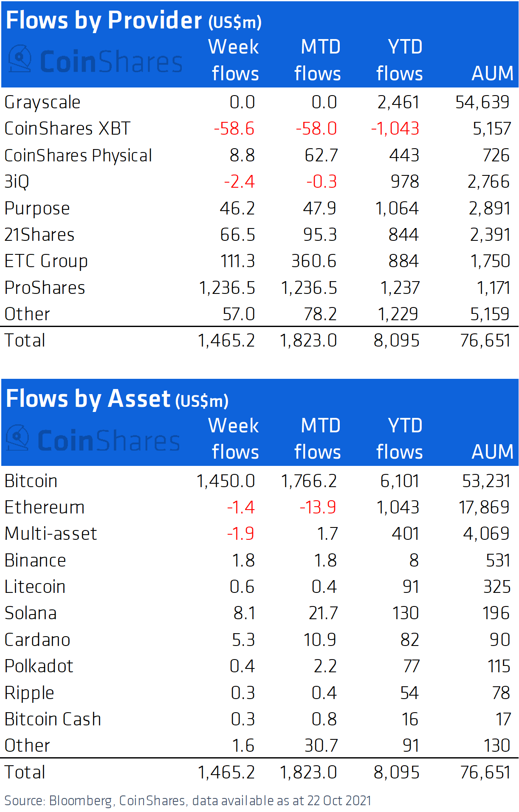Select the MTD flows header in the Asset table
The image size is (519, 812).
pos(318,438)
